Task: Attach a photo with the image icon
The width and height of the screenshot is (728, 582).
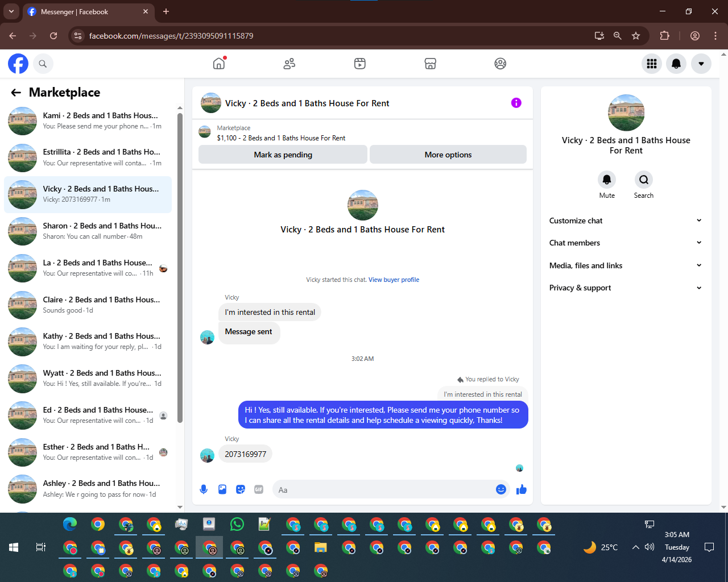Action: tap(222, 489)
